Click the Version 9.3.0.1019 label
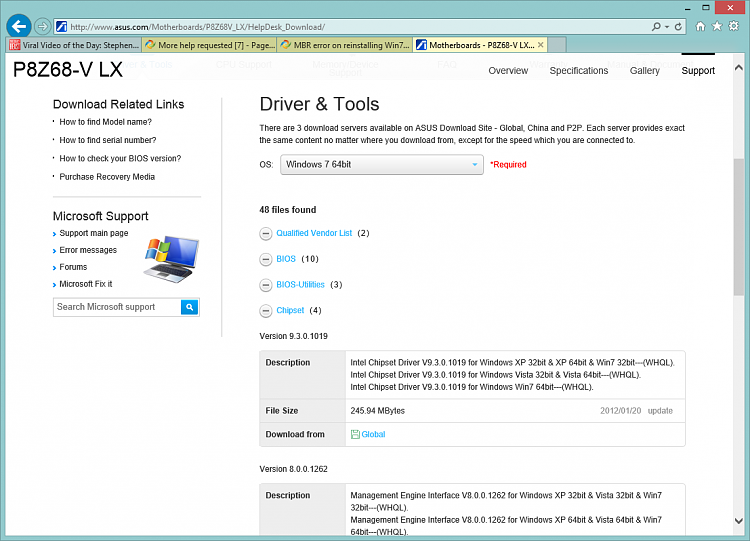The image size is (750, 541). point(293,336)
